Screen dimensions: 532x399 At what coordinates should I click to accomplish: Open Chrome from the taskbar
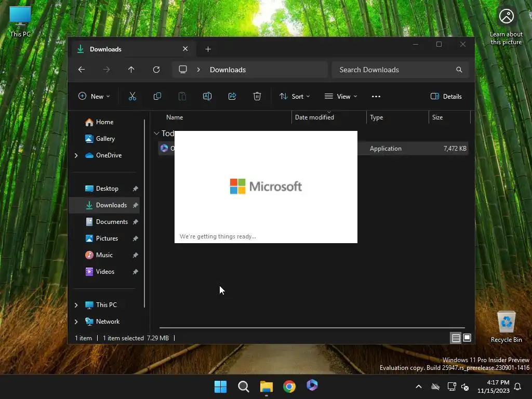[289, 387]
